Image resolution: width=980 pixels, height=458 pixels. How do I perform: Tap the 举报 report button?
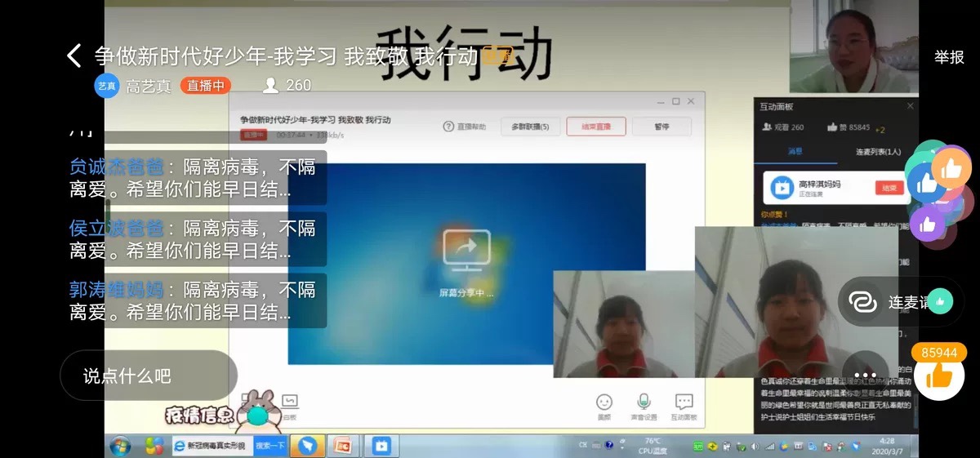tap(949, 57)
